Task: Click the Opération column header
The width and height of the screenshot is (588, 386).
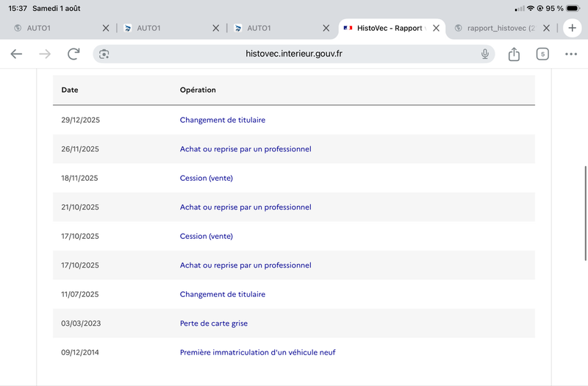Action: click(x=198, y=90)
